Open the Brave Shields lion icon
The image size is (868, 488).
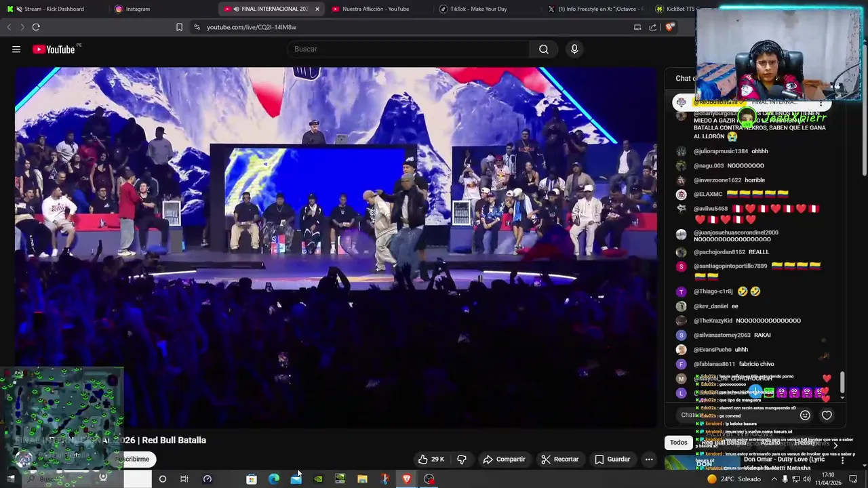pos(669,27)
